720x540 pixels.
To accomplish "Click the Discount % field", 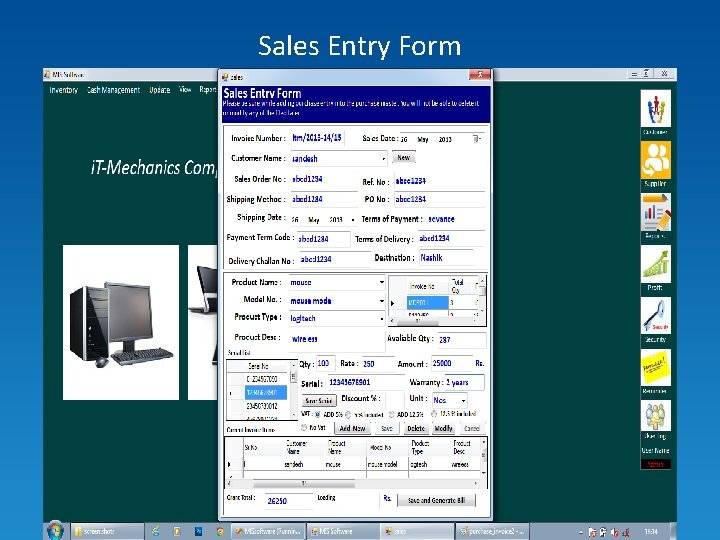I will 395,399.
